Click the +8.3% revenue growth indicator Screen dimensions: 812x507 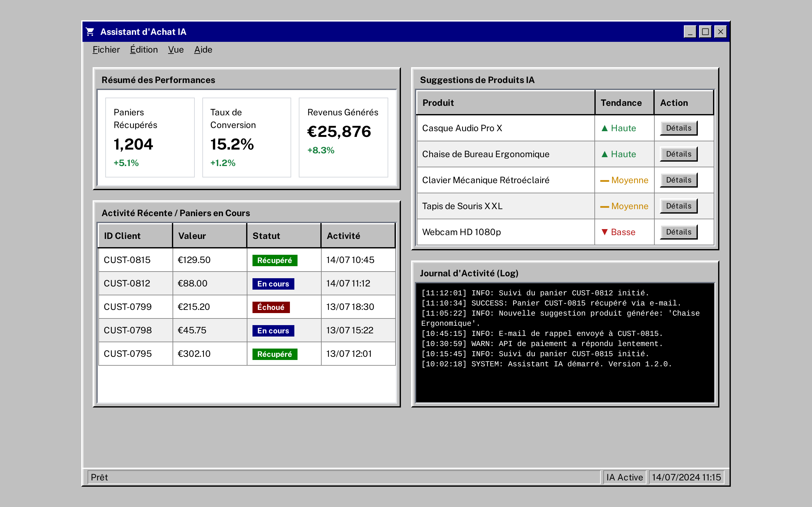321,151
